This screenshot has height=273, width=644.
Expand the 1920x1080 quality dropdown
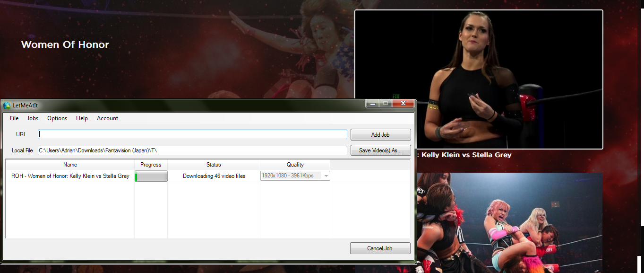tap(326, 176)
